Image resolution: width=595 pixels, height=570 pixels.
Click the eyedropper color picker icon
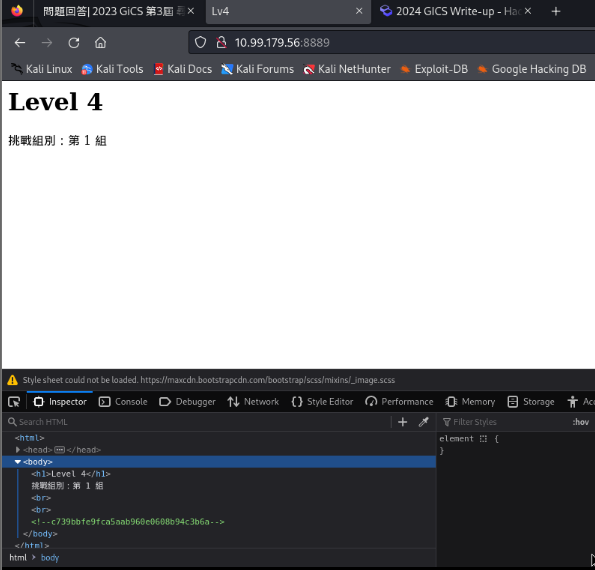click(423, 422)
